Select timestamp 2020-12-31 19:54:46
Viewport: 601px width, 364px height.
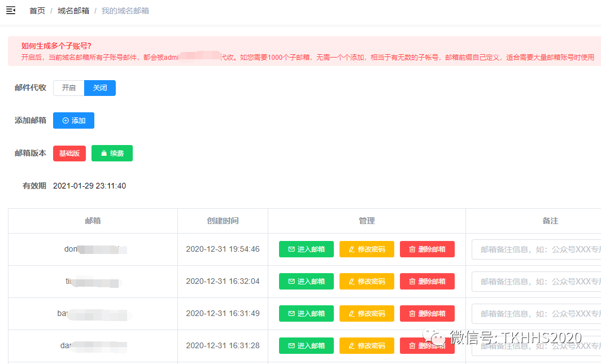point(223,249)
